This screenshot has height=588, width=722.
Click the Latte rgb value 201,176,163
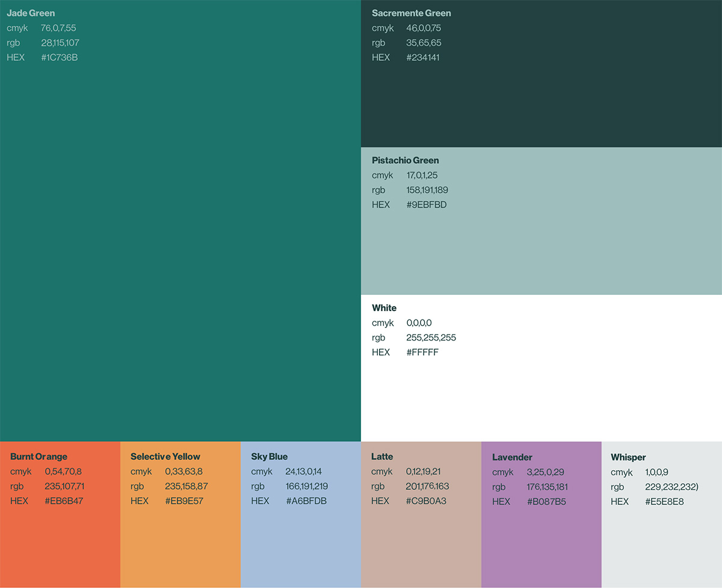click(428, 486)
